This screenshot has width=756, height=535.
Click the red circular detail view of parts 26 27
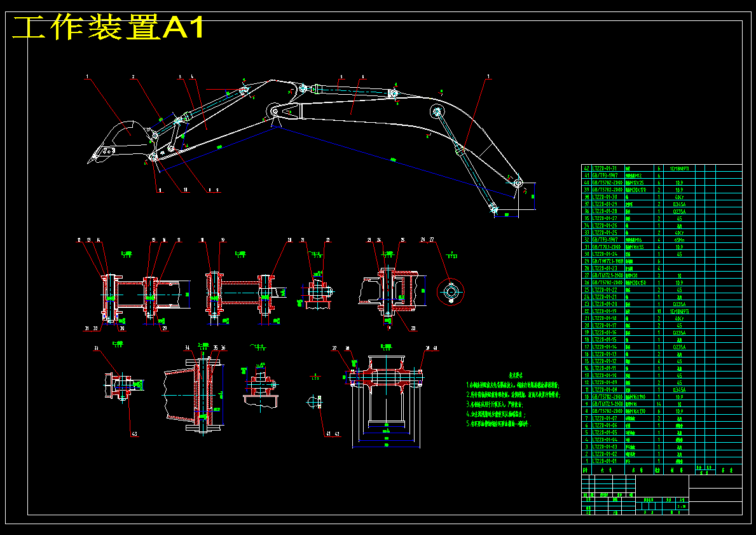(x=450, y=292)
